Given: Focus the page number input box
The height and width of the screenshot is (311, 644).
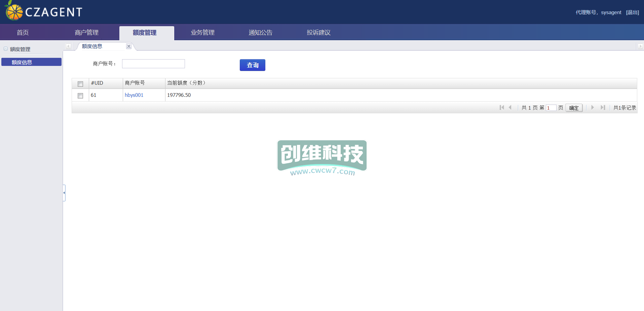Looking at the screenshot, I should click(x=551, y=108).
